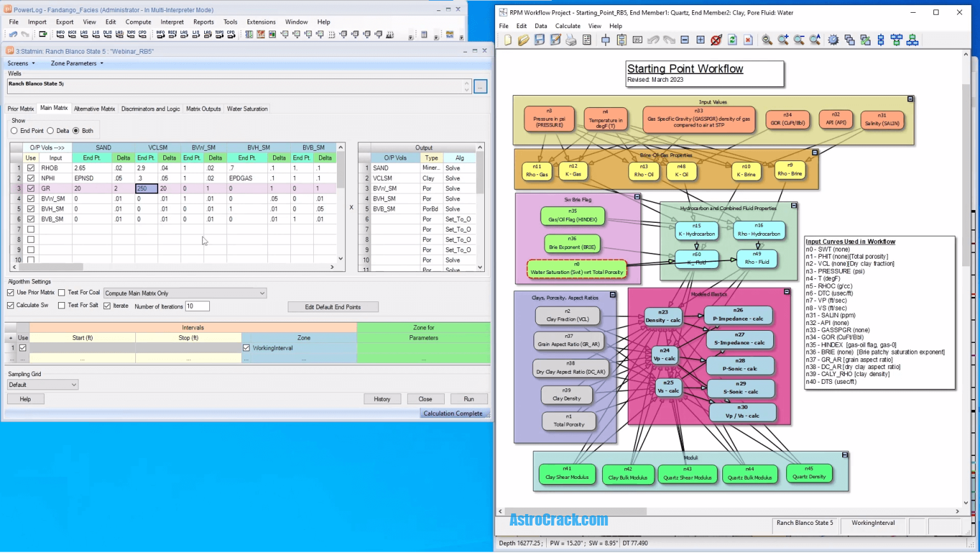Click the Number of Iterations input field
The width and height of the screenshot is (980, 553).
pyautogui.click(x=197, y=306)
